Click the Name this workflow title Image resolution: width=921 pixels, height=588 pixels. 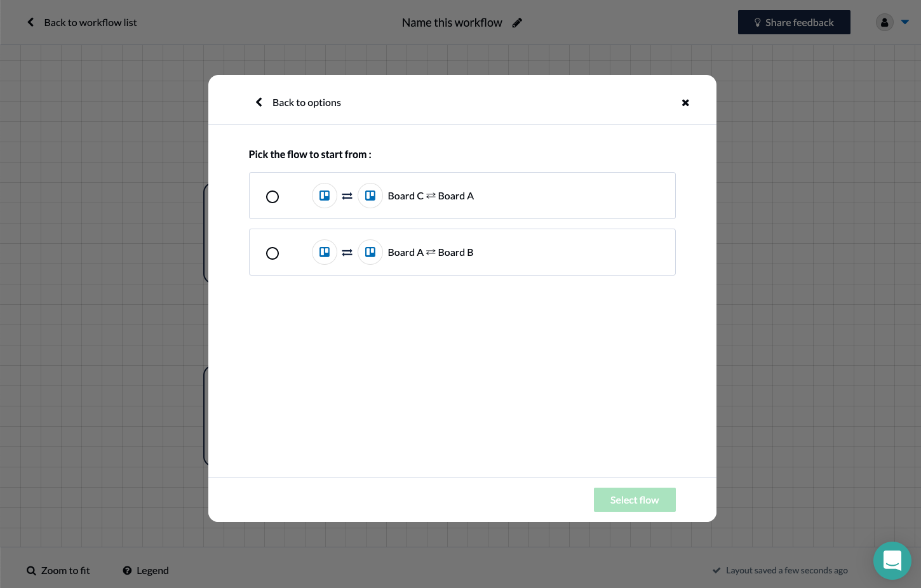(452, 23)
